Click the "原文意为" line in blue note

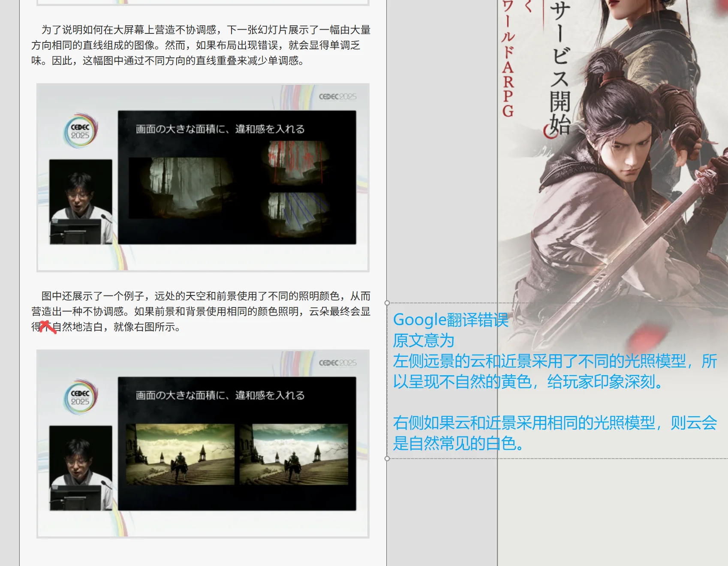tap(424, 340)
